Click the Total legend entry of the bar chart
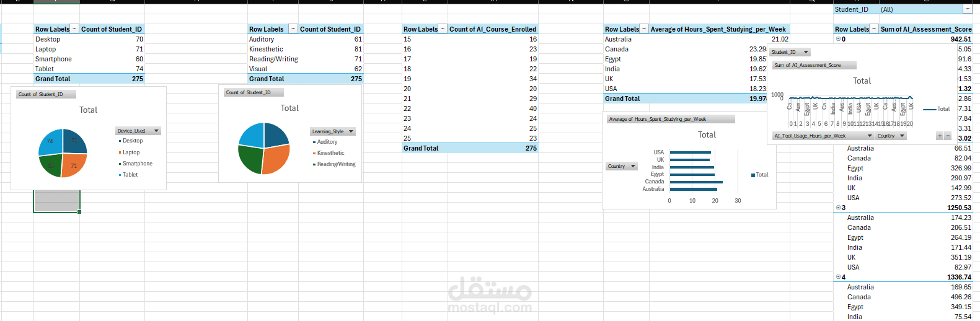 [x=760, y=175]
